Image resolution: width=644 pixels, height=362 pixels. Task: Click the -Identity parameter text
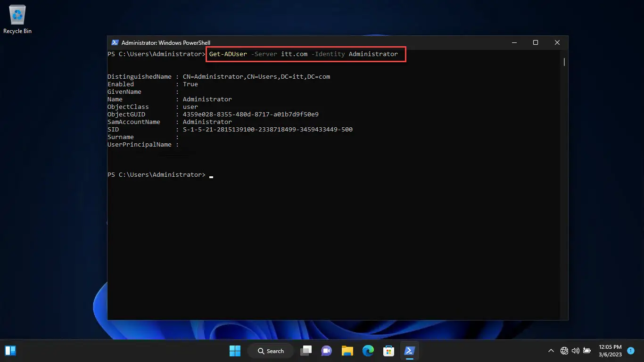pyautogui.click(x=328, y=54)
